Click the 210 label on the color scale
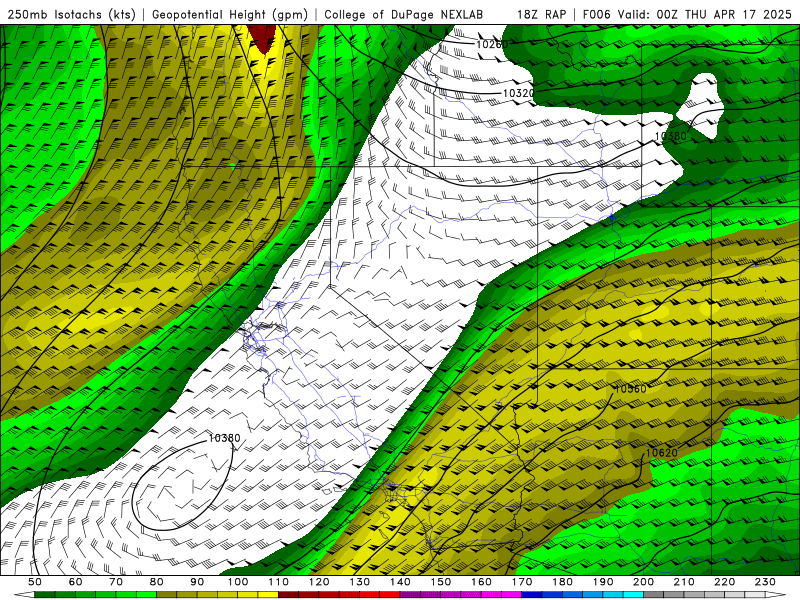The height and width of the screenshot is (600, 800). click(x=684, y=582)
